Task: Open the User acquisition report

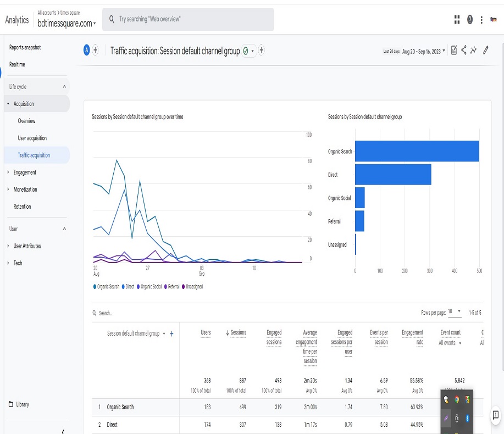Action: (32, 138)
